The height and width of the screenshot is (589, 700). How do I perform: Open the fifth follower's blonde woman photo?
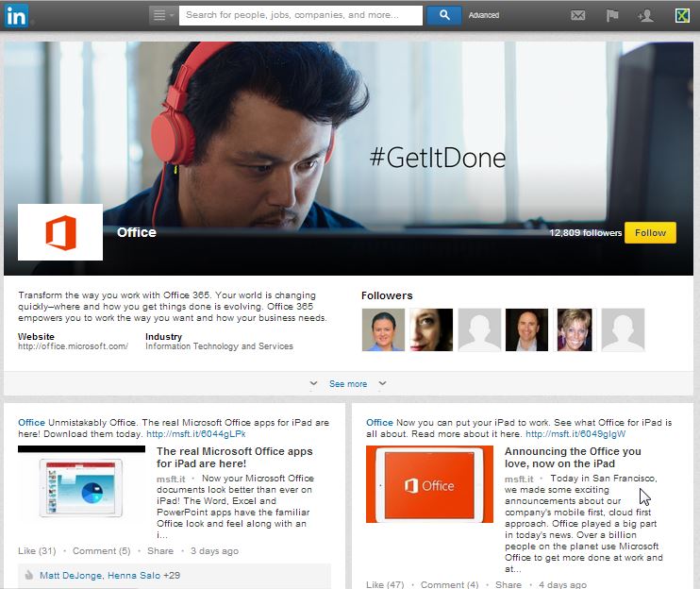coord(575,329)
